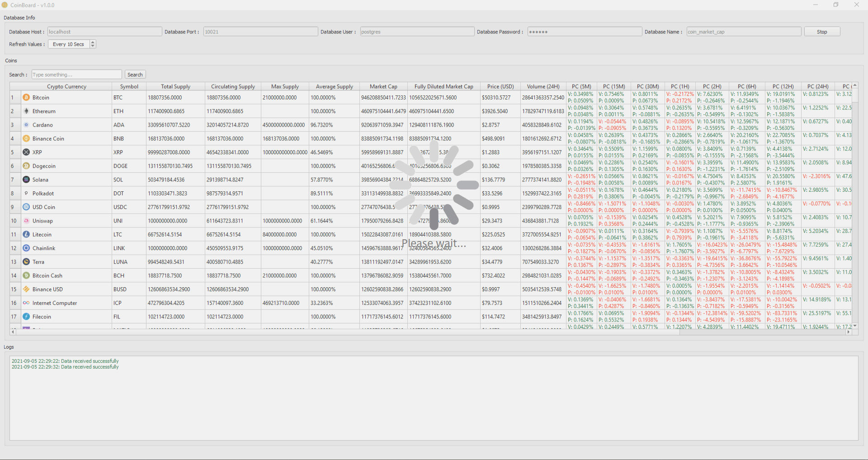Click the Bitcoin coin icon
The height and width of the screenshot is (460, 868).
coord(26,98)
